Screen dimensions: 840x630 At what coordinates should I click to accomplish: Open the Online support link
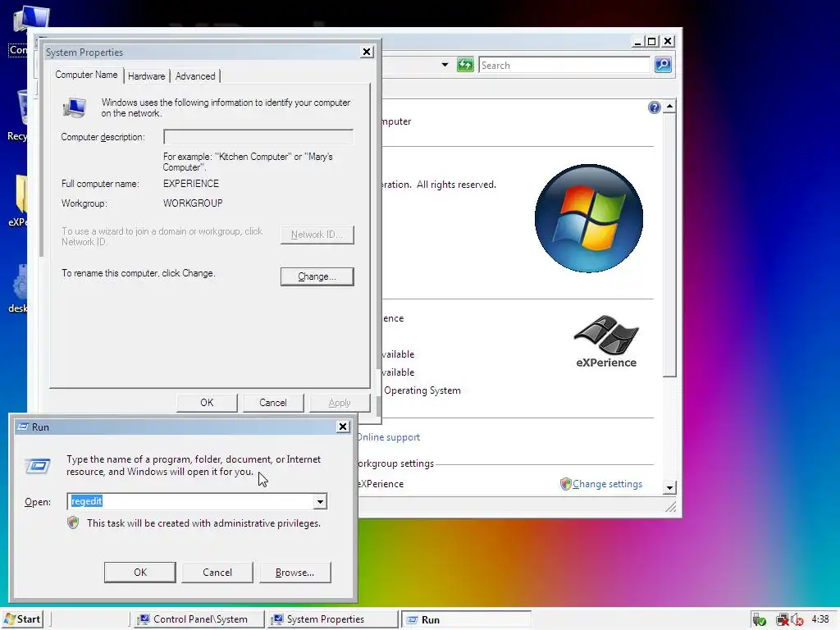388,437
